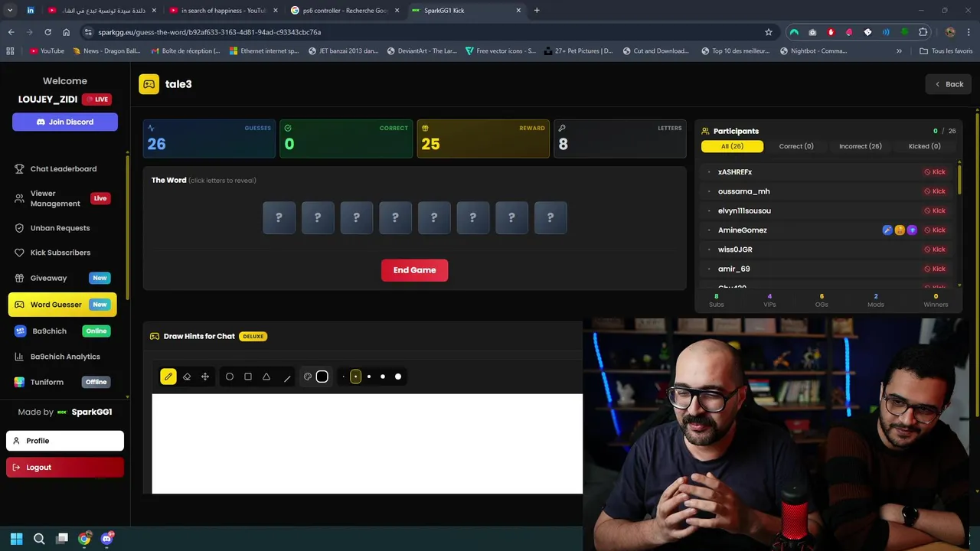Select the move tool
The width and height of the screenshot is (980, 551).
[205, 377]
